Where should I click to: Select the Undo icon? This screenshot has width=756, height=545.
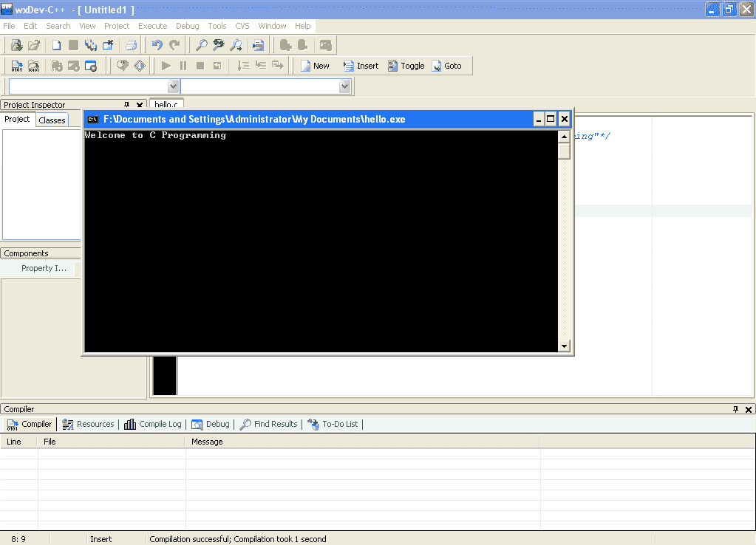coord(156,45)
